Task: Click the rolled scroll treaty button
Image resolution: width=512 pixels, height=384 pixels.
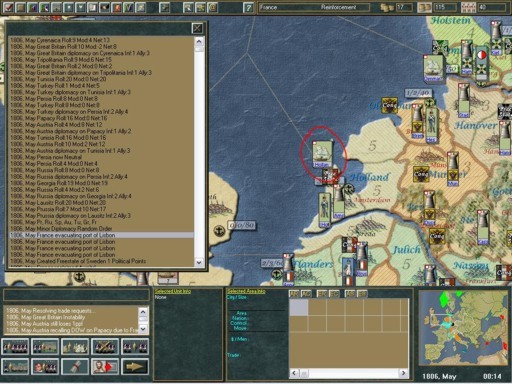Action: (75, 367)
